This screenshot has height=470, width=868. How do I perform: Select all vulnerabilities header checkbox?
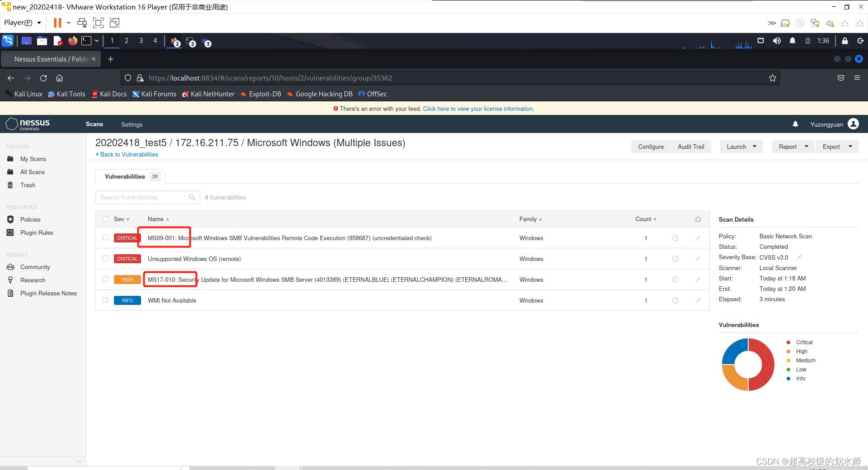click(105, 219)
